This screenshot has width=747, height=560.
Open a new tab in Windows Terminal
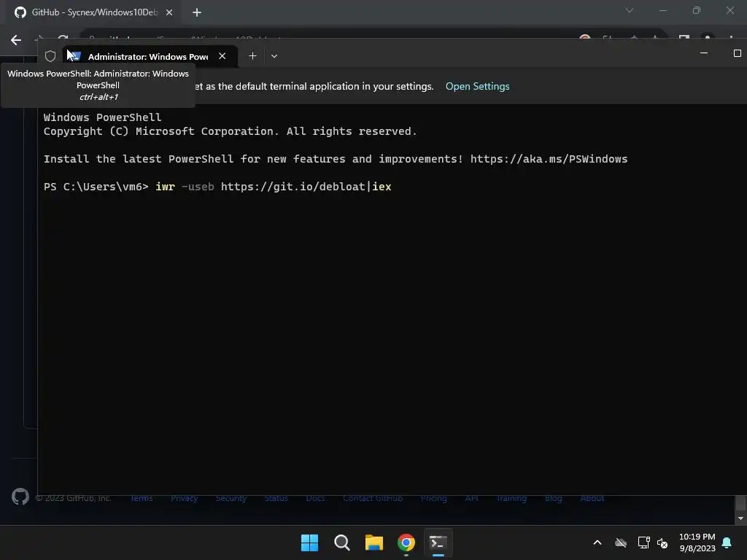tap(252, 55)
